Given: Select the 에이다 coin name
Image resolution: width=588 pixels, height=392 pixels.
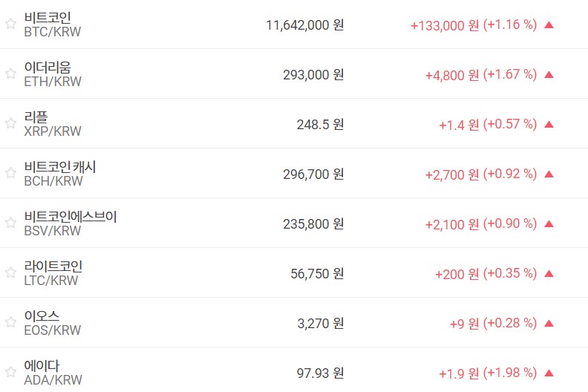Looking at the screenshot, I should (x=42, y=365).
